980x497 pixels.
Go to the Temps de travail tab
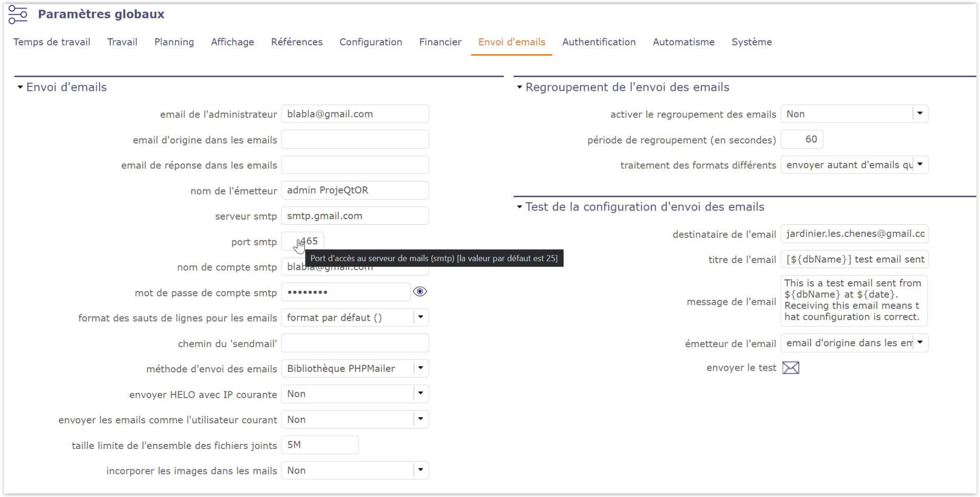coord(52,42)
